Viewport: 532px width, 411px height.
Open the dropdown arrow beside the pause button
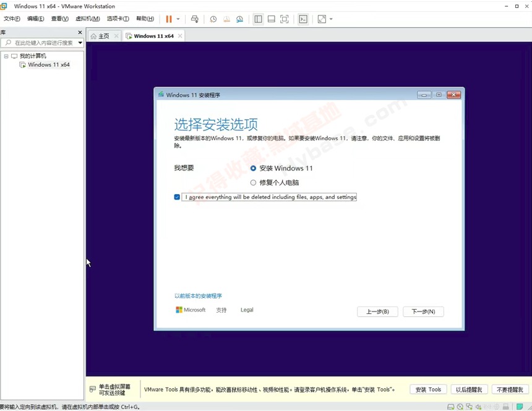click(x=178, y=19)
